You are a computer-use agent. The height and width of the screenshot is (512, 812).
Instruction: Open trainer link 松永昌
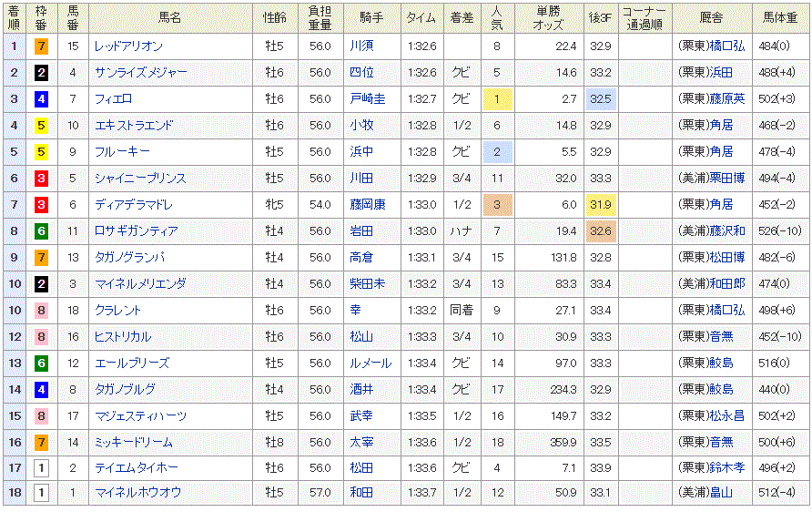(726, 416)
